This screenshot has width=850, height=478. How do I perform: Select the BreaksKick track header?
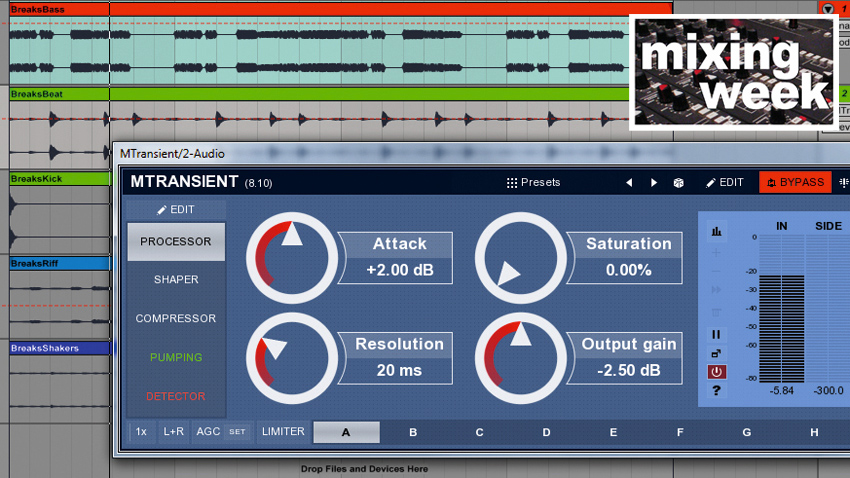[60, 178]
